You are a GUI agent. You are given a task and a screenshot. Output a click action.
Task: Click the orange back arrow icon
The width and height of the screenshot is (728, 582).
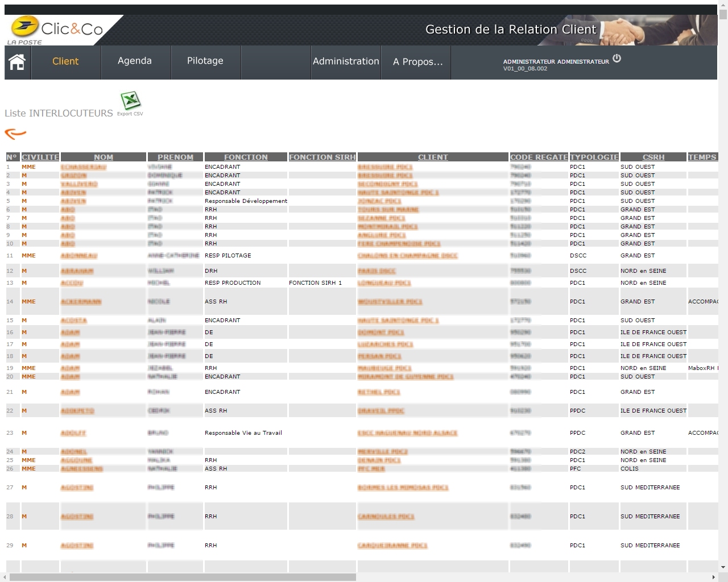tap(15, 134)
